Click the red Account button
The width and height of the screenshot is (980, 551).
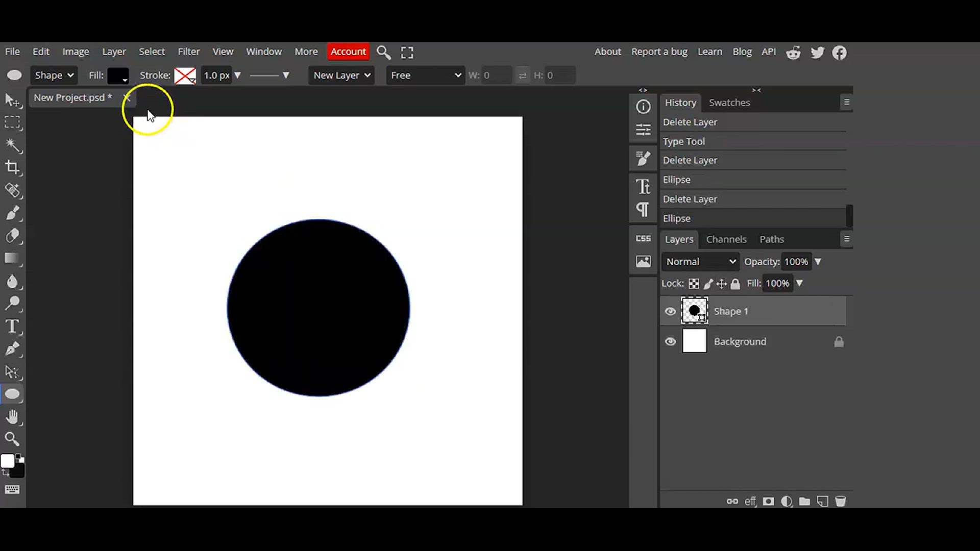pyautogui.click(x=348, y=52)
